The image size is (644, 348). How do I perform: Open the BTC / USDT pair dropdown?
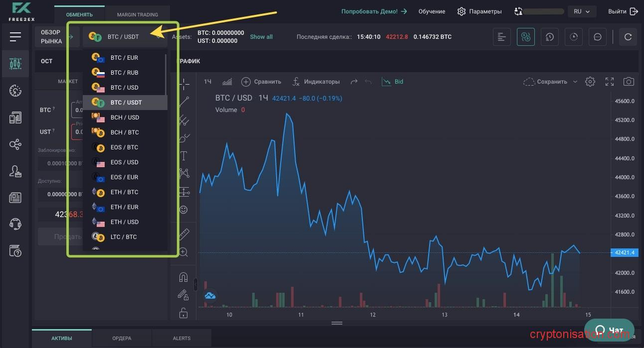[x=125, y=36]
